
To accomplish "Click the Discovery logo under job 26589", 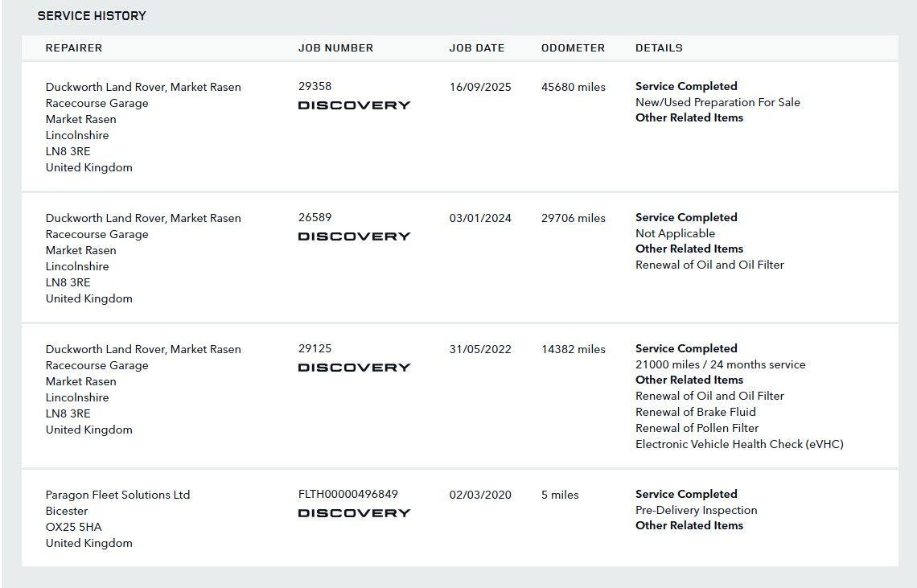I will pos(354,236).
